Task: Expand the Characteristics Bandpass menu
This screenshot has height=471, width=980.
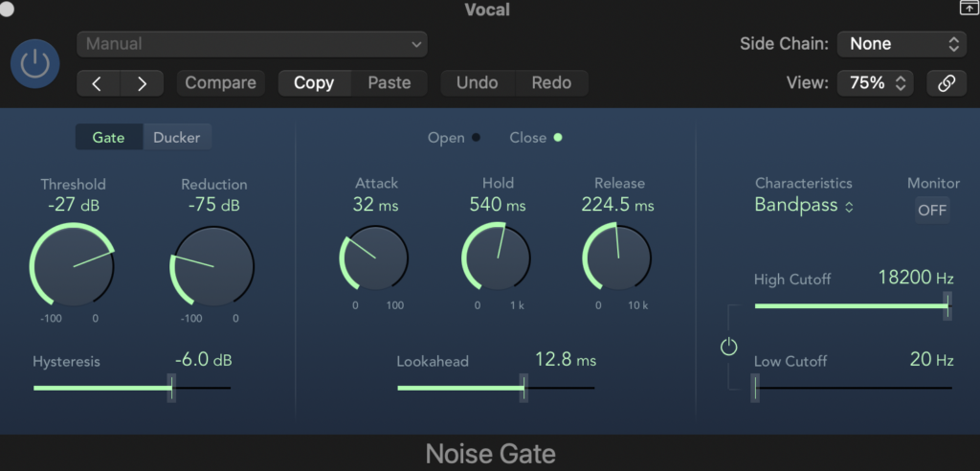Action: tap(804, 205)
